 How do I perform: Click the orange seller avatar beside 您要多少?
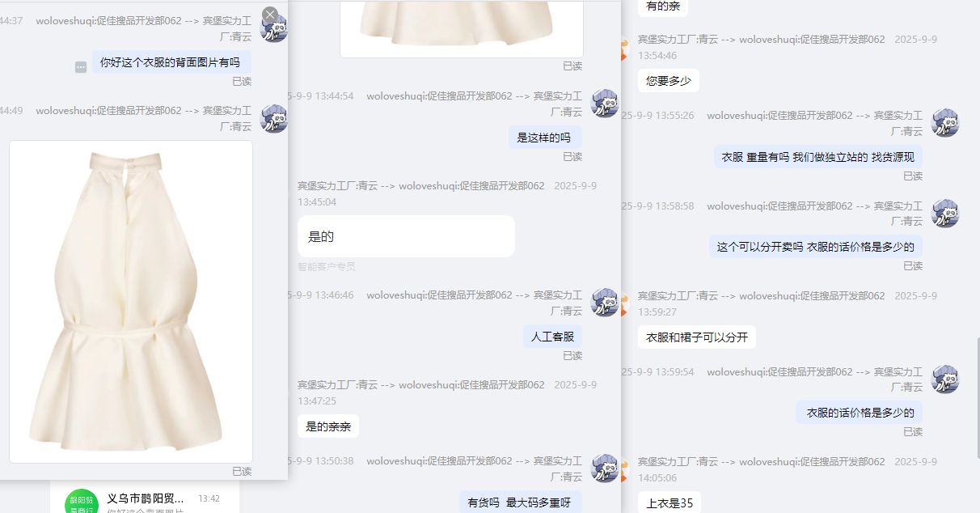pyautogui.click(x=623, y=49)
